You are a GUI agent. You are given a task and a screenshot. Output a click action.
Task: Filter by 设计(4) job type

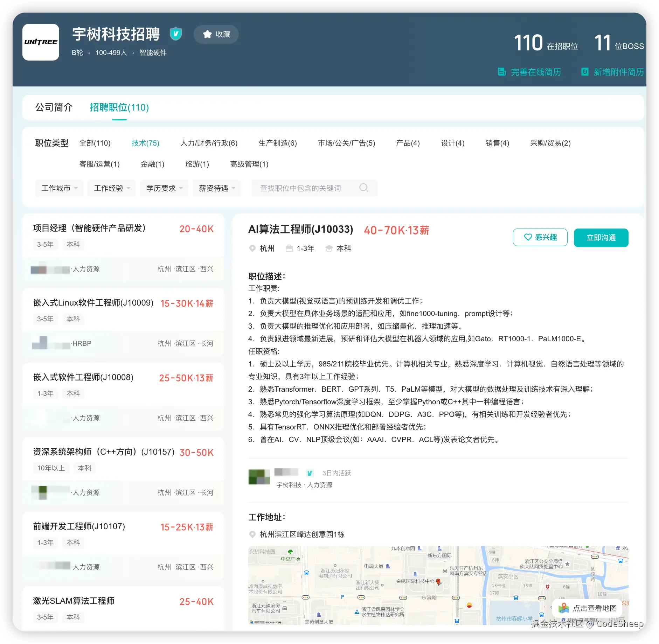[453, 143]
